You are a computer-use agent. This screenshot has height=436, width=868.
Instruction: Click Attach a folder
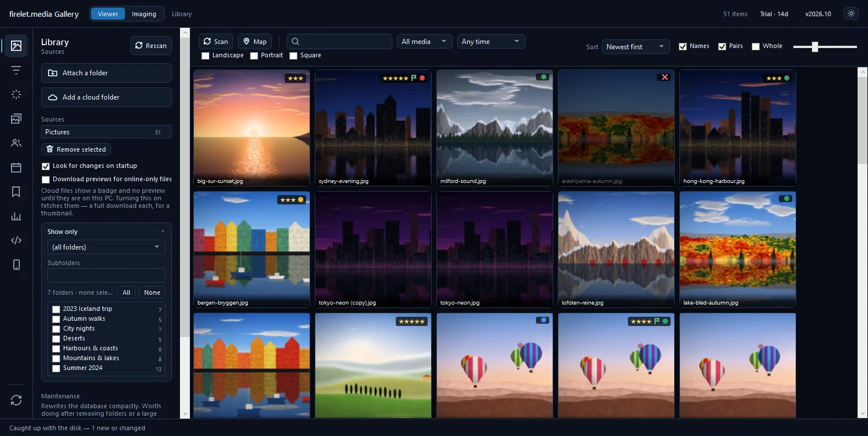point(106,73)
